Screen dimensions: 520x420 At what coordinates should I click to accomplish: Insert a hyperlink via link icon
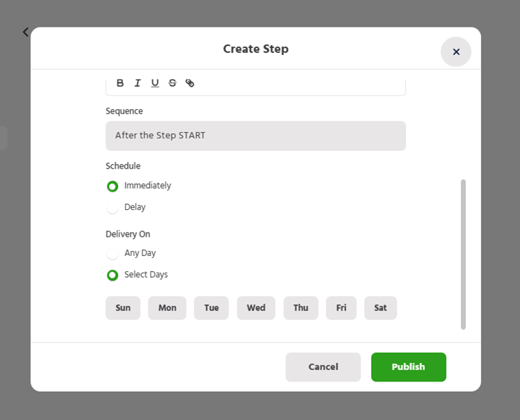click(190, 83)
